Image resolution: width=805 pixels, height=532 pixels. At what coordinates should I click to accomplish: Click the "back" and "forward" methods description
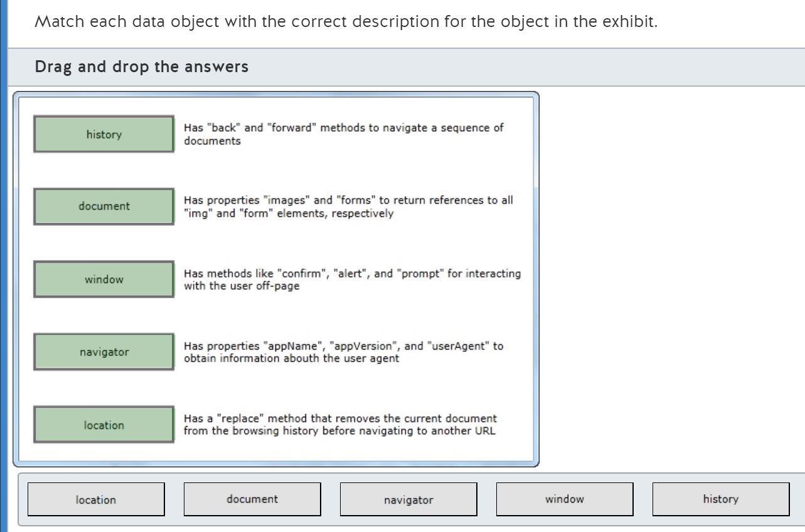tap(343, 134)
